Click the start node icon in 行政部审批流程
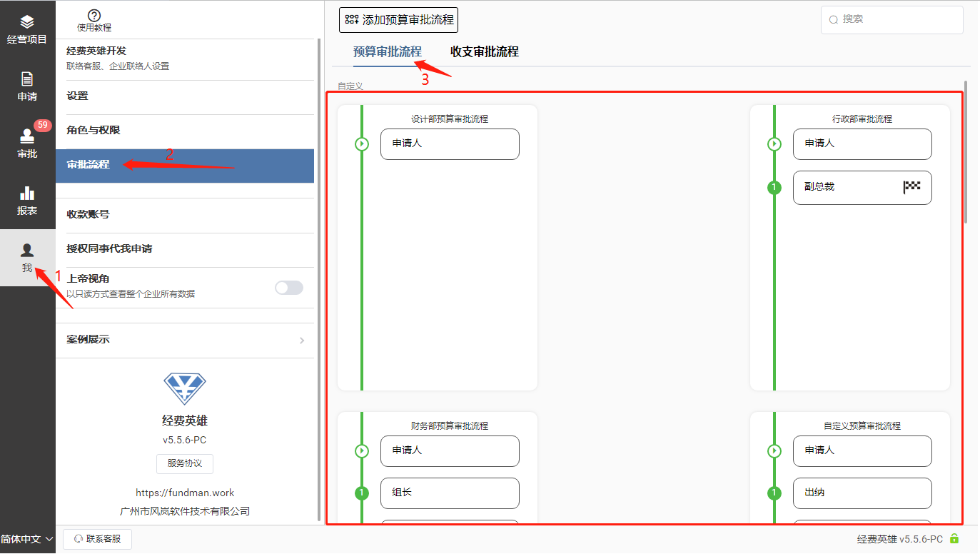 point(774,144)
